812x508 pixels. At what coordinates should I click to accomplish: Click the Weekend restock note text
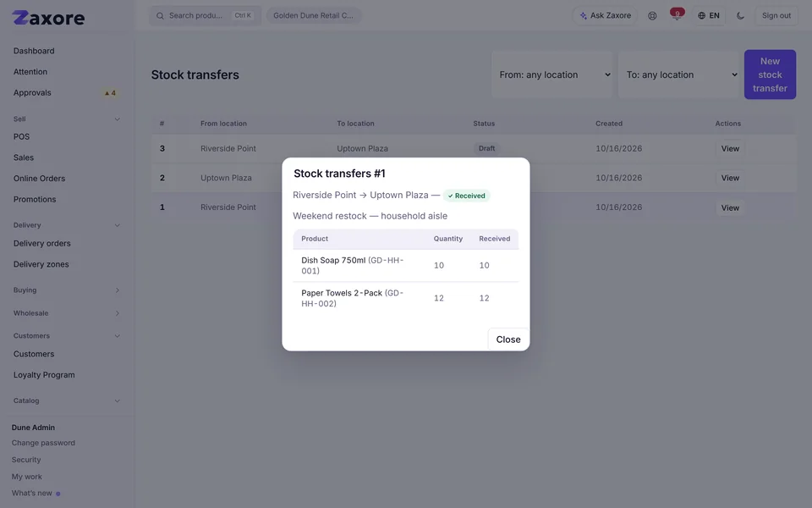point(370,216)
